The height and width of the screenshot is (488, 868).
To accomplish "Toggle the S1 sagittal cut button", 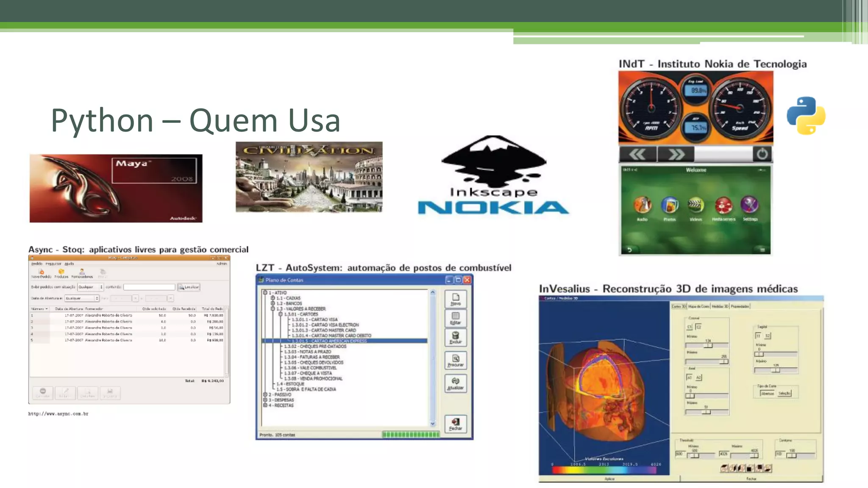I will [759, 335].
